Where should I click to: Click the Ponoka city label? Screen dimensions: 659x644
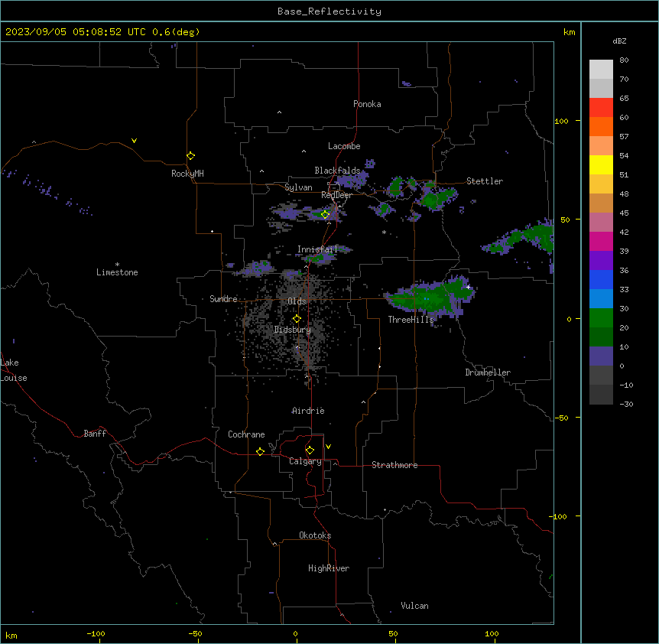coord(367,104)
